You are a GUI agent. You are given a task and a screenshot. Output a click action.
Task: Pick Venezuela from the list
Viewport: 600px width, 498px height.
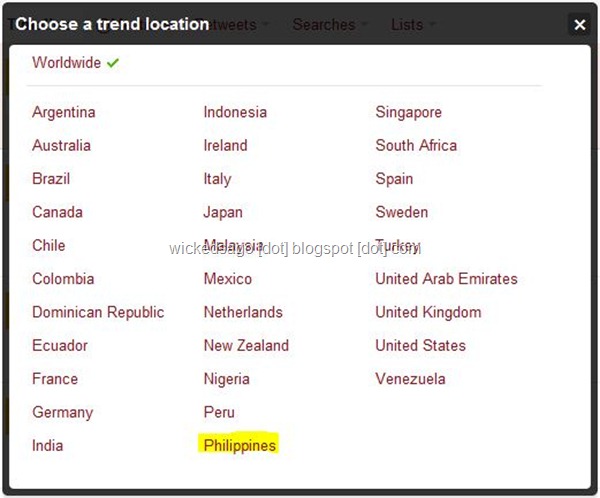pyautogui.click(x=410, y=379)
